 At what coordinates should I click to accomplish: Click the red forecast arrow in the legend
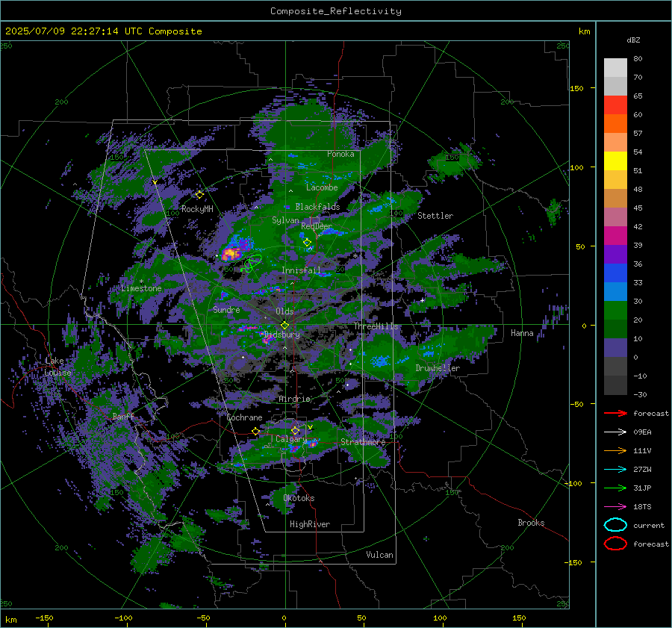point(615,413)
